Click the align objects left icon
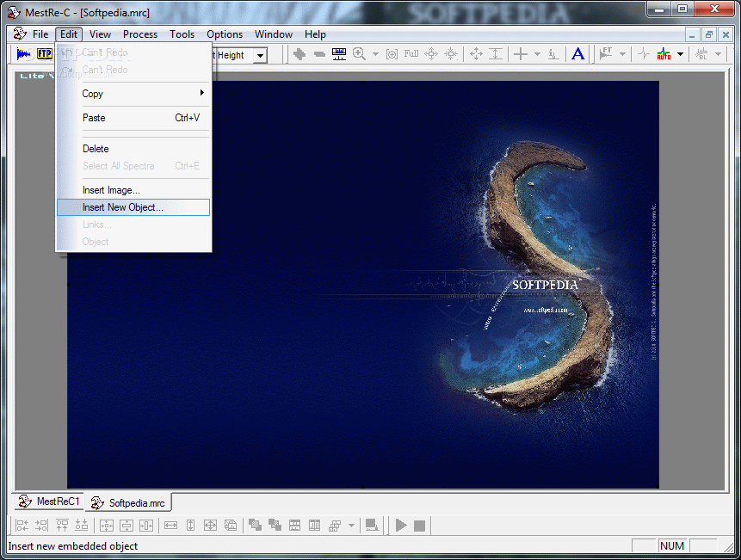Viewport: 741px width, 560px height. 22,526
